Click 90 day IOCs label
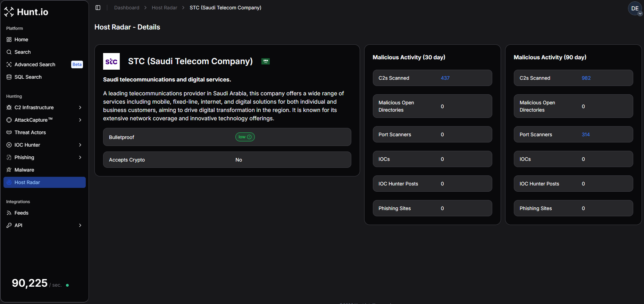This screenshot has height=304, width=644. [525, 159]
